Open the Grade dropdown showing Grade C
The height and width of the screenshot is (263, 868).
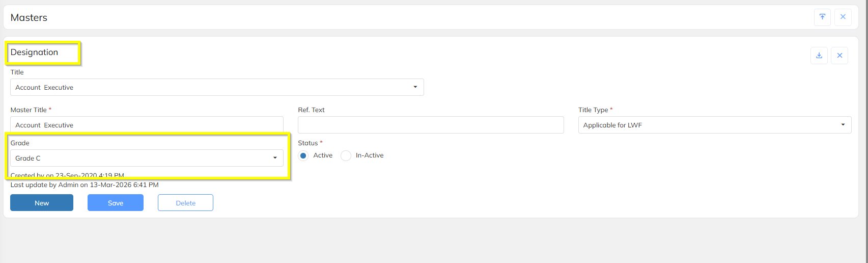147,158
